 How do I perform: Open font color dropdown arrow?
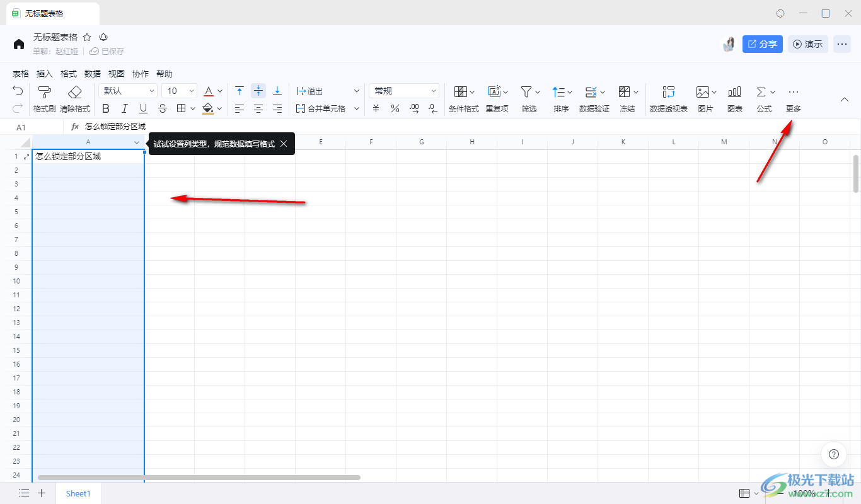pyautogui.click(x=220, y=91)
